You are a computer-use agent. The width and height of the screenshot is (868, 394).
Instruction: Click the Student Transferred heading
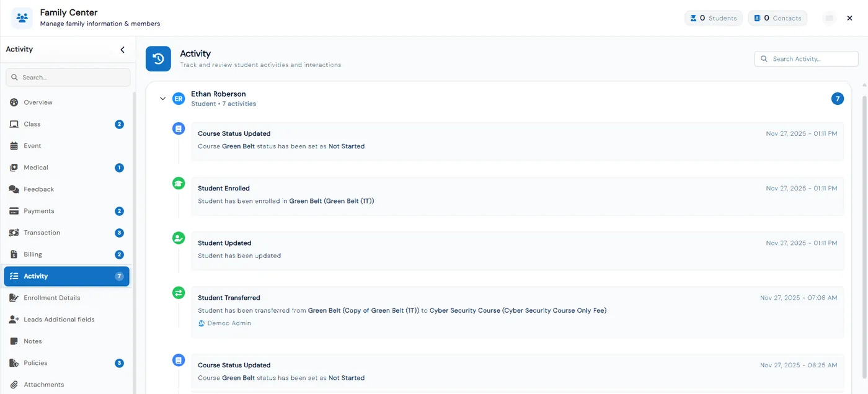click(229, 298)
